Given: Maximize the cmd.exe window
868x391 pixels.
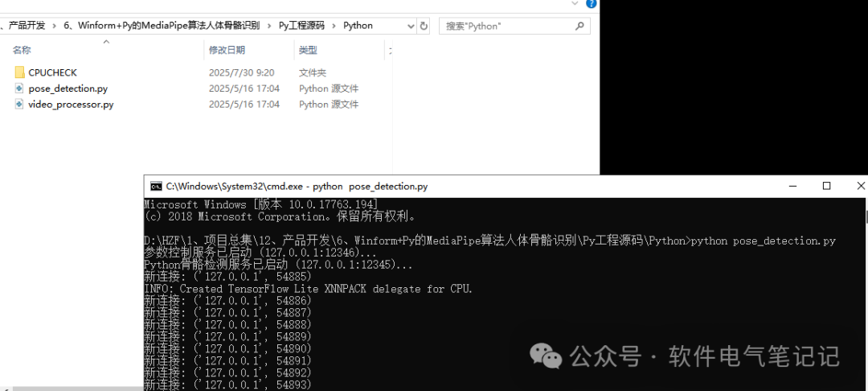Looking at the screenshot, I should click(826, 186).
